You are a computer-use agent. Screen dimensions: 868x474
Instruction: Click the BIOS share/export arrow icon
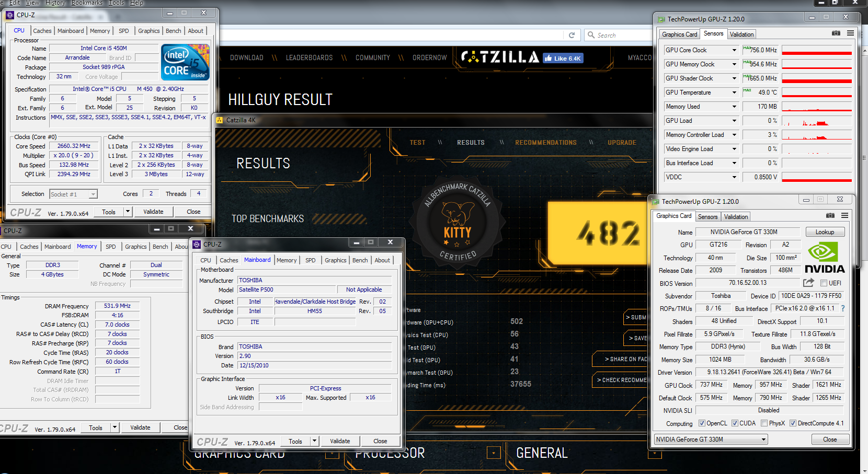[808, 283]
